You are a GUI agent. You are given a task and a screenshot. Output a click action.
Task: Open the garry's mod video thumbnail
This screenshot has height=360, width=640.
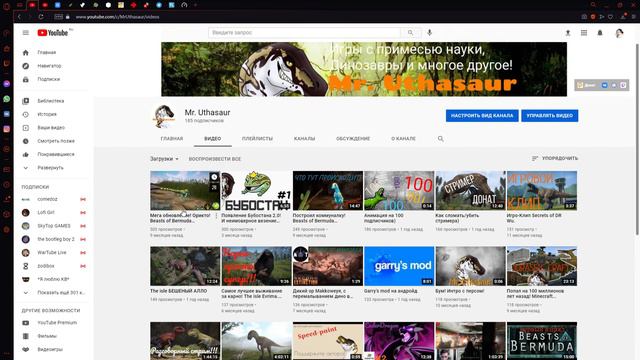point(399,266)
